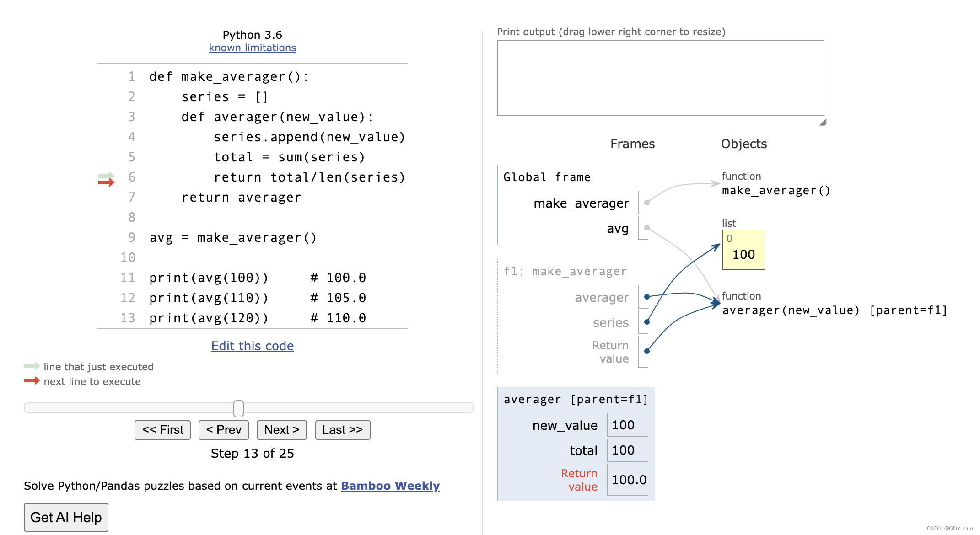
Task: Click the execution step slider handle
Action: pos(238,408)
